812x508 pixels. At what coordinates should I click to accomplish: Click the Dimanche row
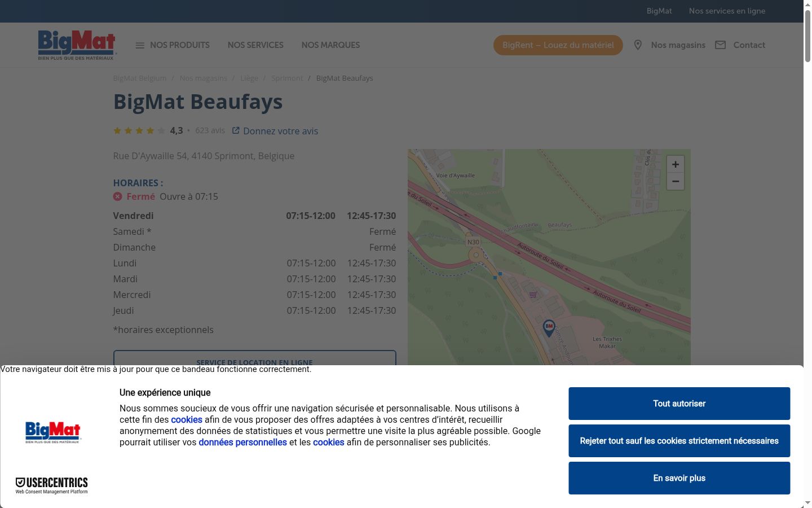point(254,247)
